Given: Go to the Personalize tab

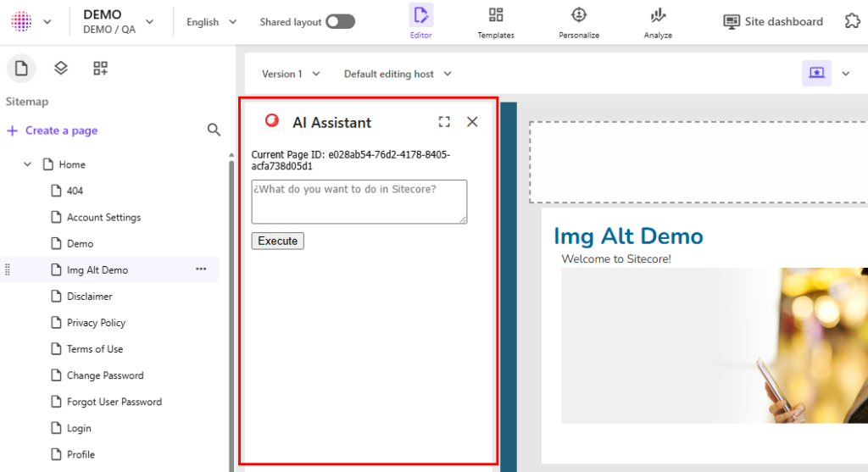Looking at the screenshot, I should [578, 22].
